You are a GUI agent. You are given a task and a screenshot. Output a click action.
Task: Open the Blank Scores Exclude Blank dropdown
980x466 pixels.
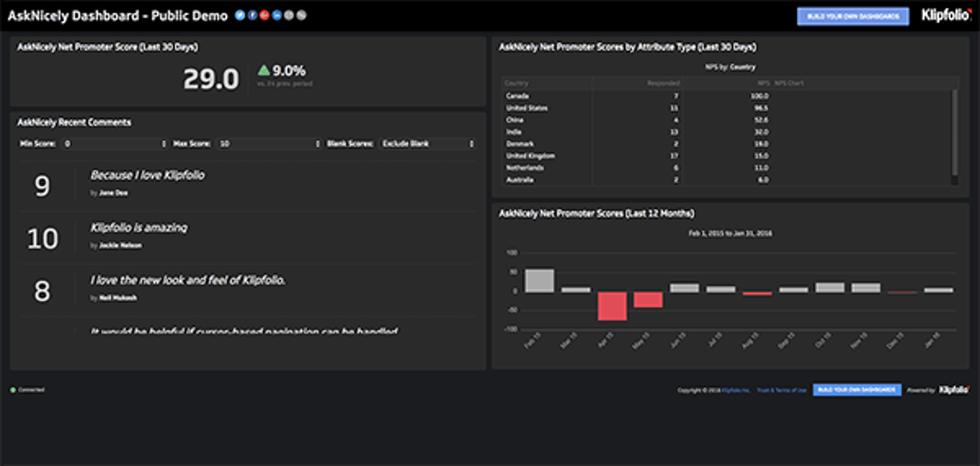coord(428,144)
